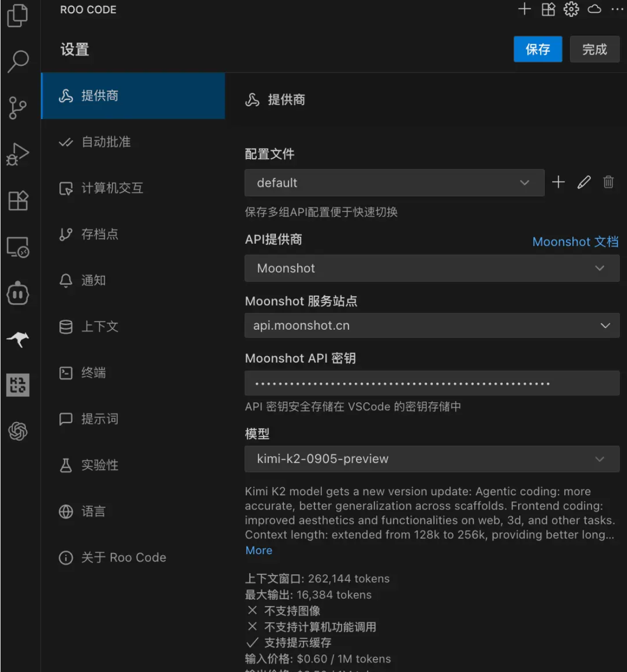Click the 不支持图像 line

point(284,610)
